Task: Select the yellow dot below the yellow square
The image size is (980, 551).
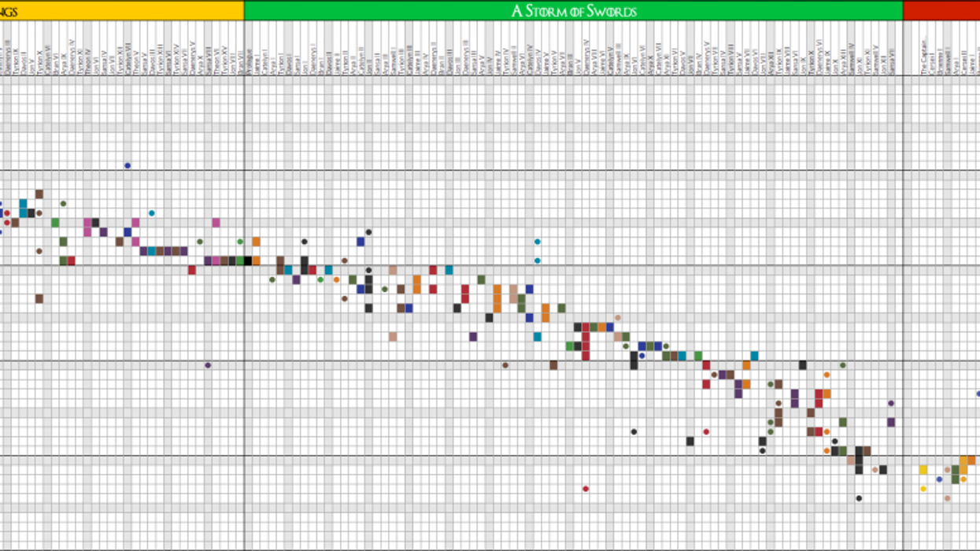Action: tap(923, 489)
